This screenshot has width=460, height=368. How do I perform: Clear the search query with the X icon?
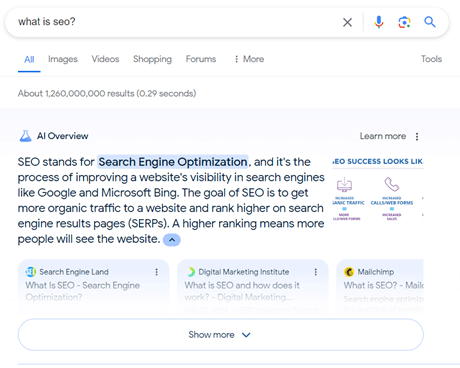coord(347,22)
